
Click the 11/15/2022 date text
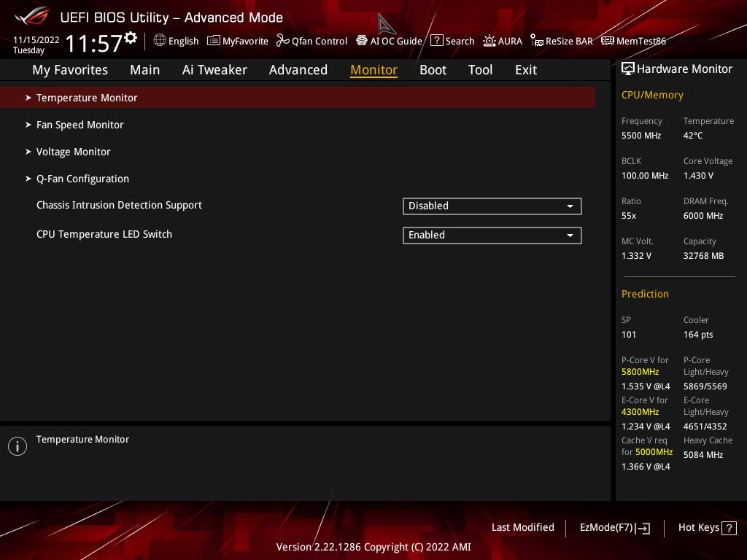pyautogui.click(x=36, y=40)
